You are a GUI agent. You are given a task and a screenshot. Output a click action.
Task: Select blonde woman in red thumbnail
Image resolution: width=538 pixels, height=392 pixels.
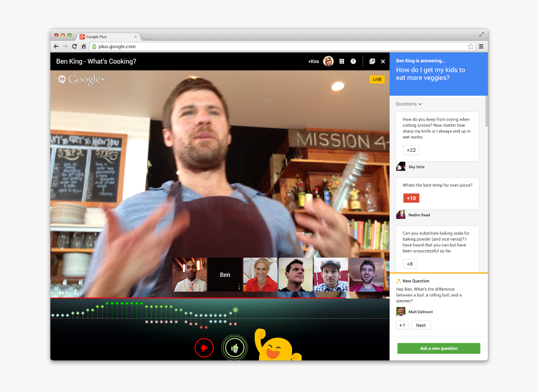point(260,274)
